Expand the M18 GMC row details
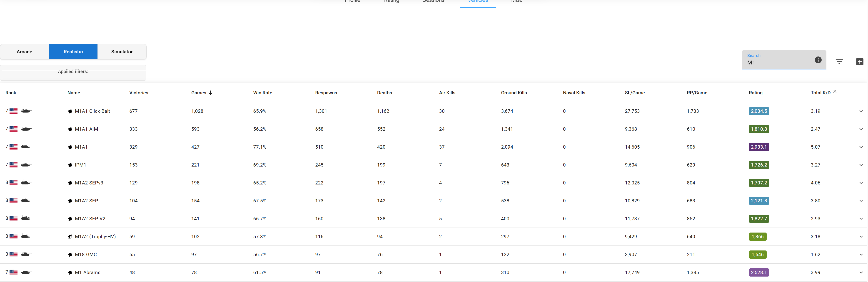The height and width of the screenshot is (282, 868). [861, 255]
